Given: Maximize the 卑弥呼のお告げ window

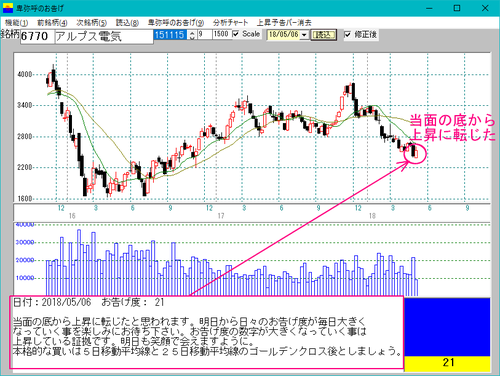Looking at the screenshot, I should (457, 8).
